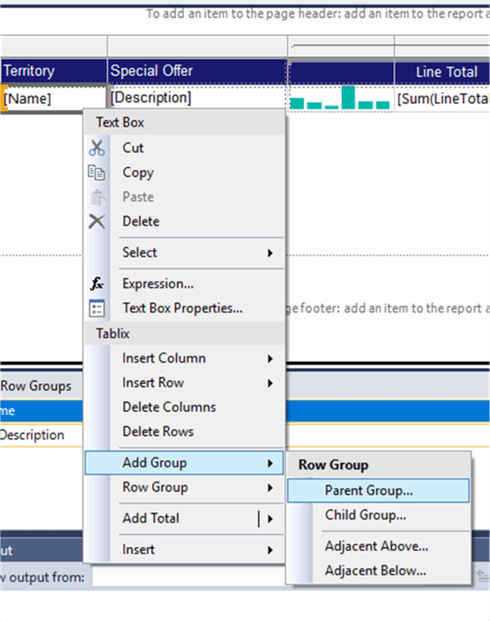Click the Territory header cell
The image size is (490, 621).
[54, 71]
